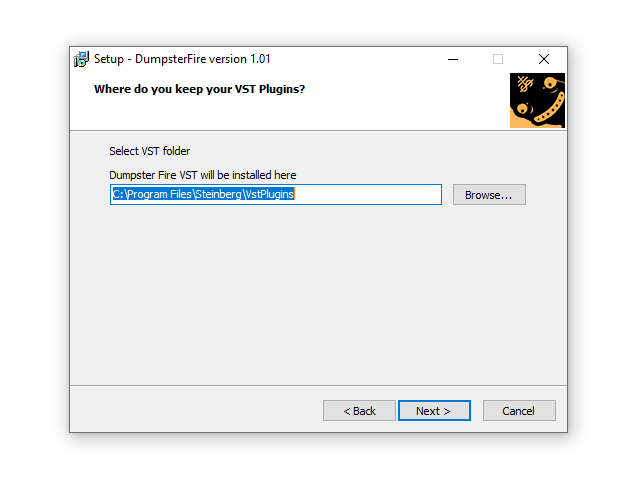This screenshot has width=635, height=494.
Task: Click the DumpsterFire logo image
Action: coord(537,100)
